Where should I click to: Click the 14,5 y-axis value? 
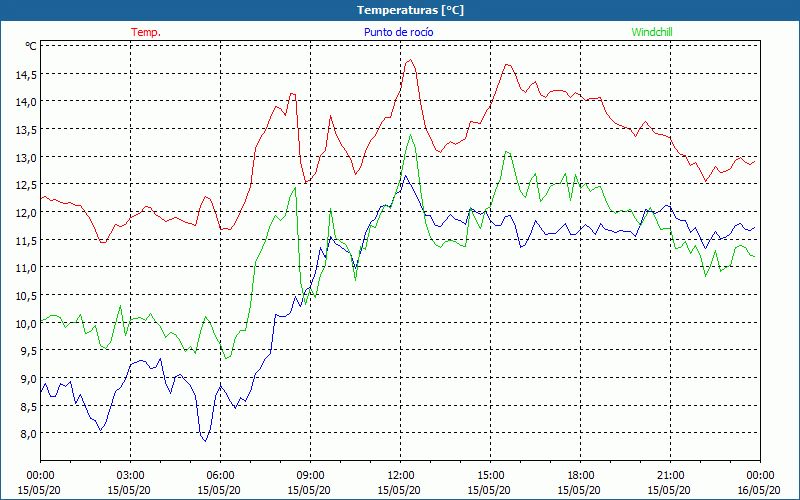coord(26,74)
